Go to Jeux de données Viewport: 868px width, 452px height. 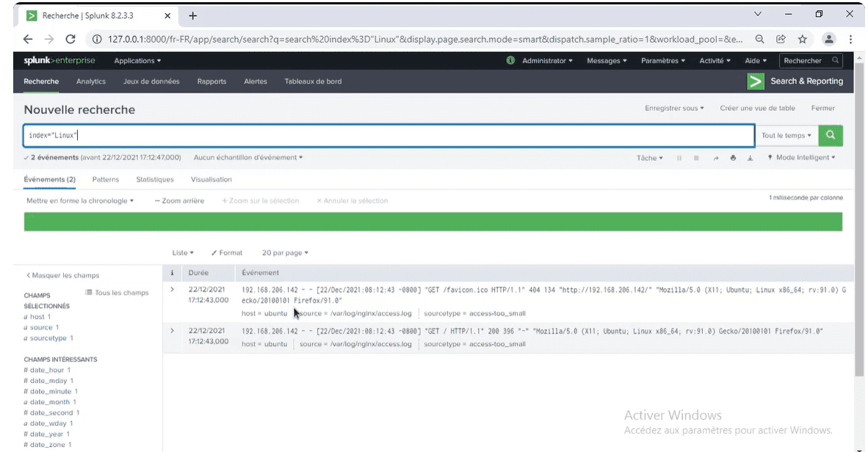pyautogui.click(x=151, y=81)
